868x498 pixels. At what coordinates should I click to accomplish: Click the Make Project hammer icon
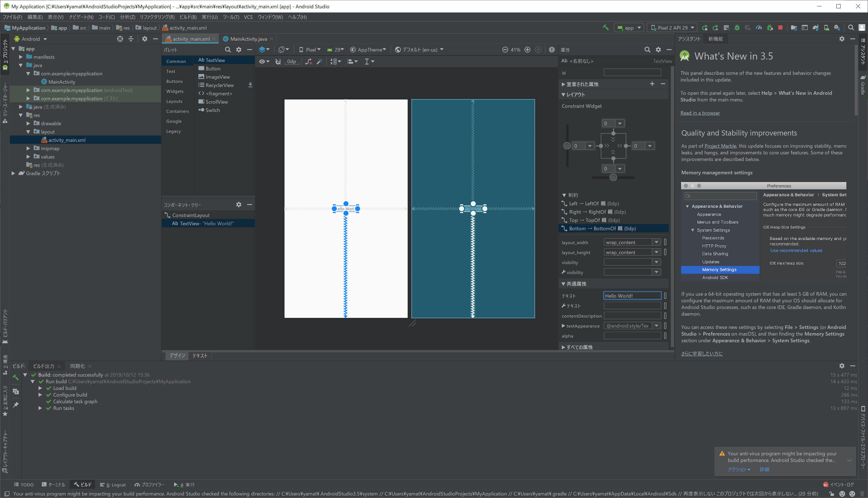pyautogui.click(x=605, y=28)
